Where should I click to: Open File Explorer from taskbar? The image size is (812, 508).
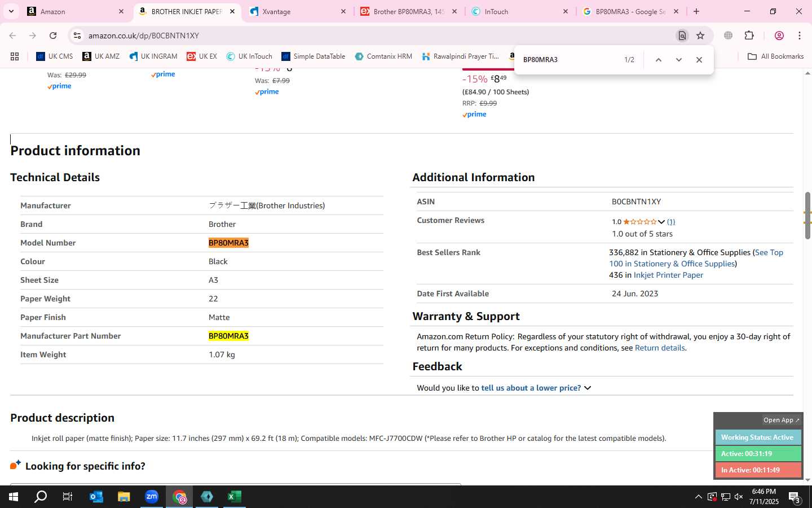(x=123, y=497)
